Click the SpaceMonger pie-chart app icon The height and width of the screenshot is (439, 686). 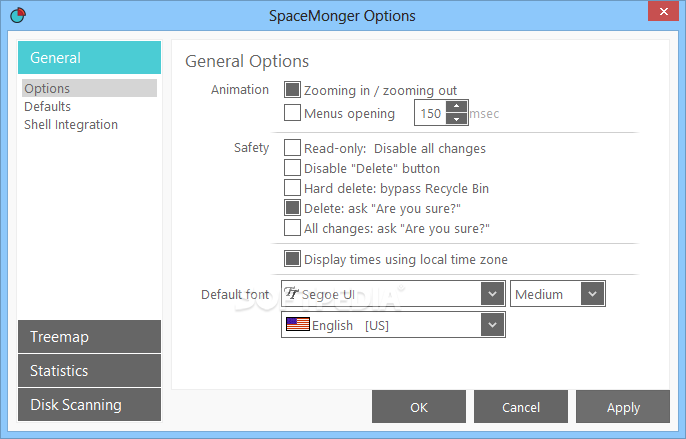[x=18, y=15]
